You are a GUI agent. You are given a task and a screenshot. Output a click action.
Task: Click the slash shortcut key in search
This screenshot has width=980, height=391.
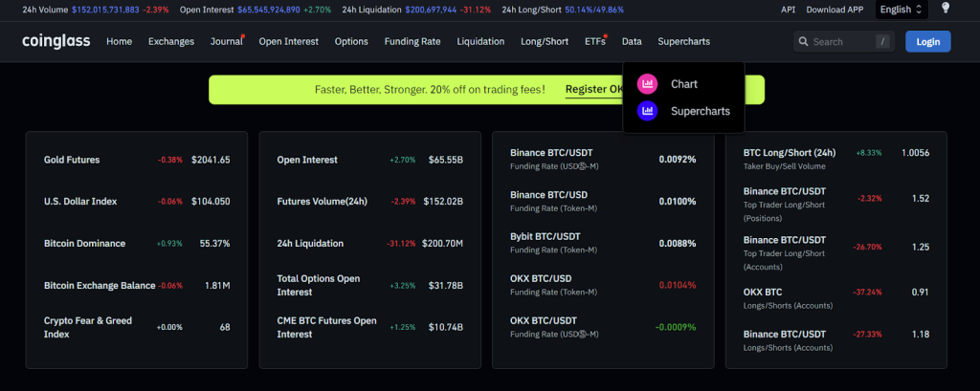(x=883, y=42)
